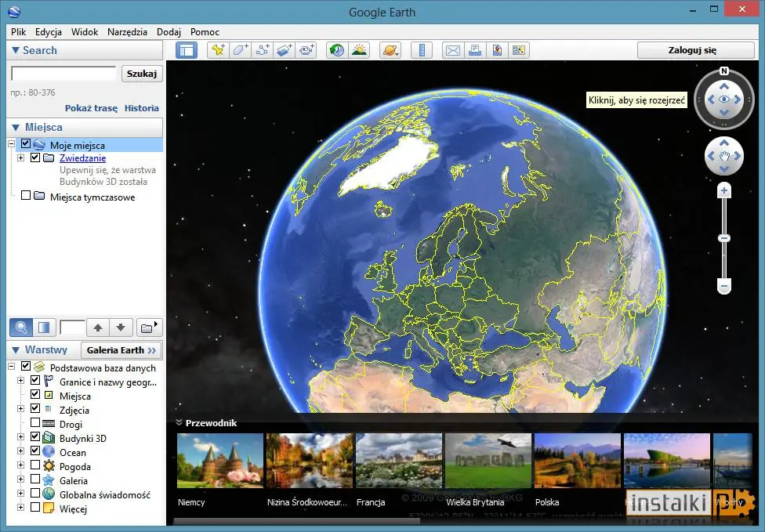Click in the search input field

[x=63, y=74]
